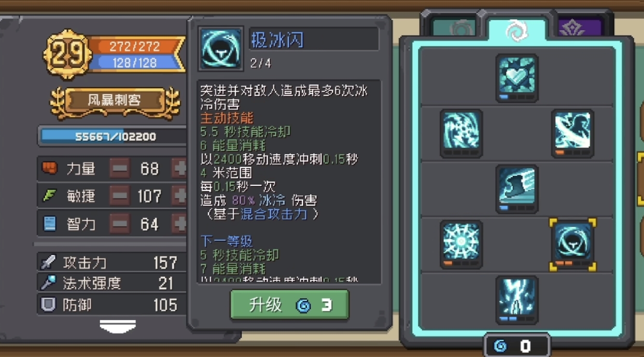Decrease 力量 stat with minus button
This screenshot has width=644, height=357.
pyautogui.click(x=119, y=168)
